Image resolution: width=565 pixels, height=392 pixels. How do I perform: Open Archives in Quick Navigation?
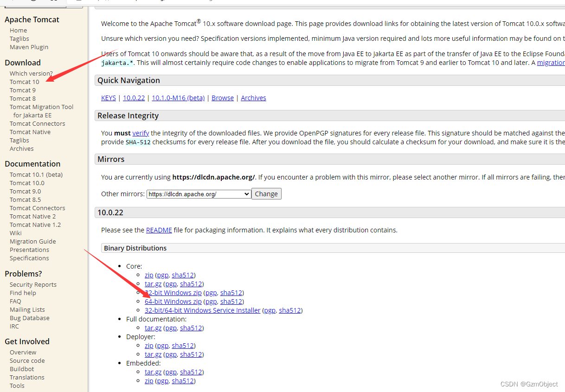(253, 98)
